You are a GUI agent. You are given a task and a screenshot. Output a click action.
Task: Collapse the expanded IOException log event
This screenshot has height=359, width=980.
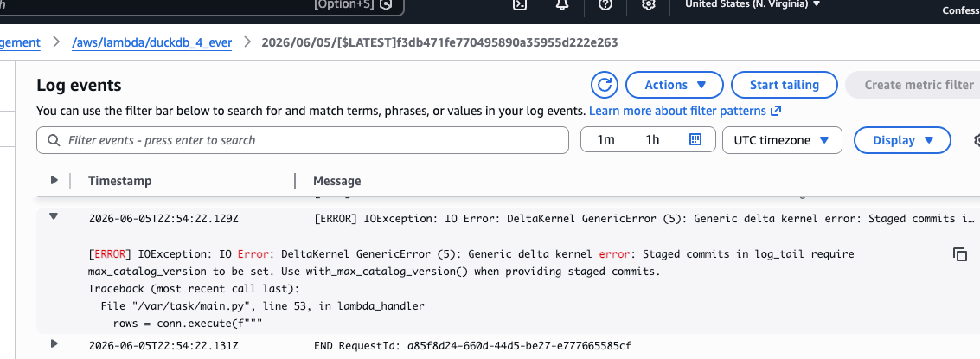point(54,216)
